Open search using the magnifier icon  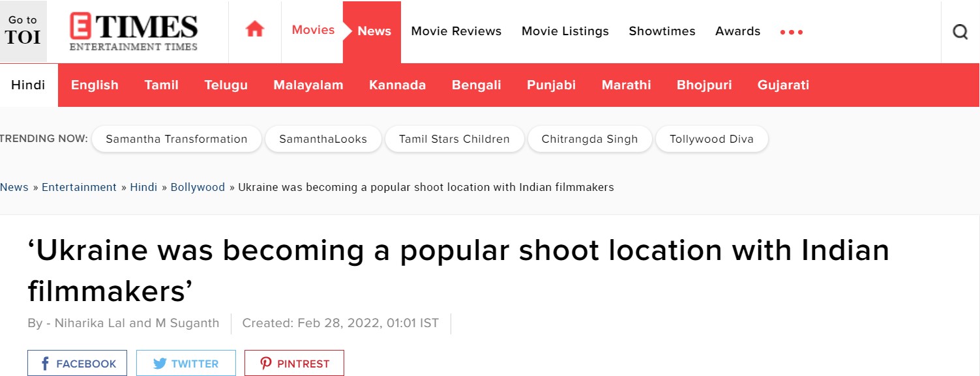tap(960, 31)
